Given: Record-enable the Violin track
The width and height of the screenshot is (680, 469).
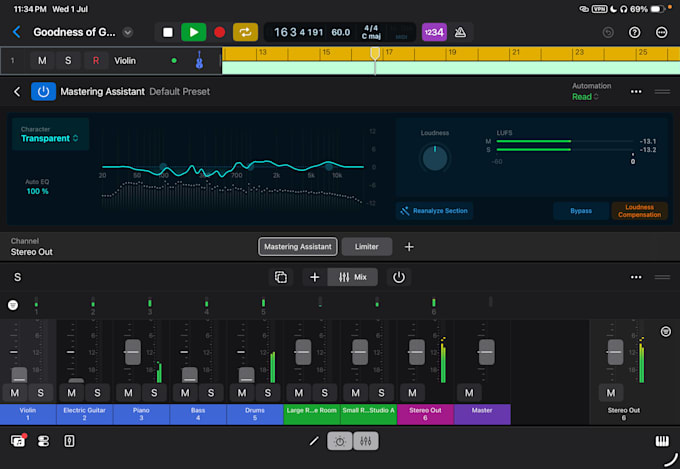Looking at the screenshot, I should coord(96,61).
